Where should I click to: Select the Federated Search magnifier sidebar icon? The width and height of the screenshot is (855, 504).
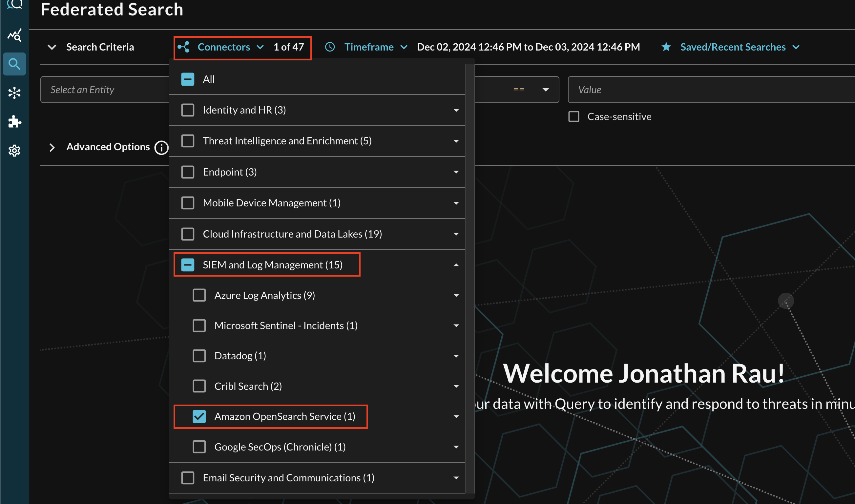[x=14, y=64]
